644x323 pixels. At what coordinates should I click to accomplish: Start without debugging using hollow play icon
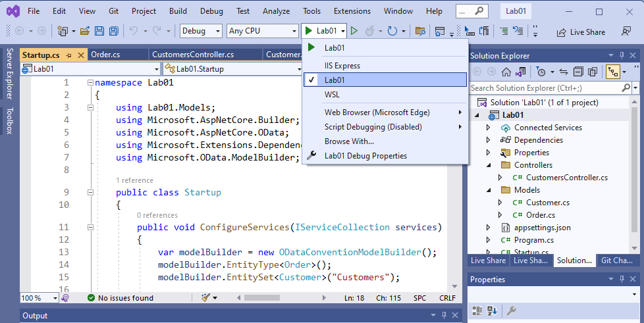[x=354, y=31]
